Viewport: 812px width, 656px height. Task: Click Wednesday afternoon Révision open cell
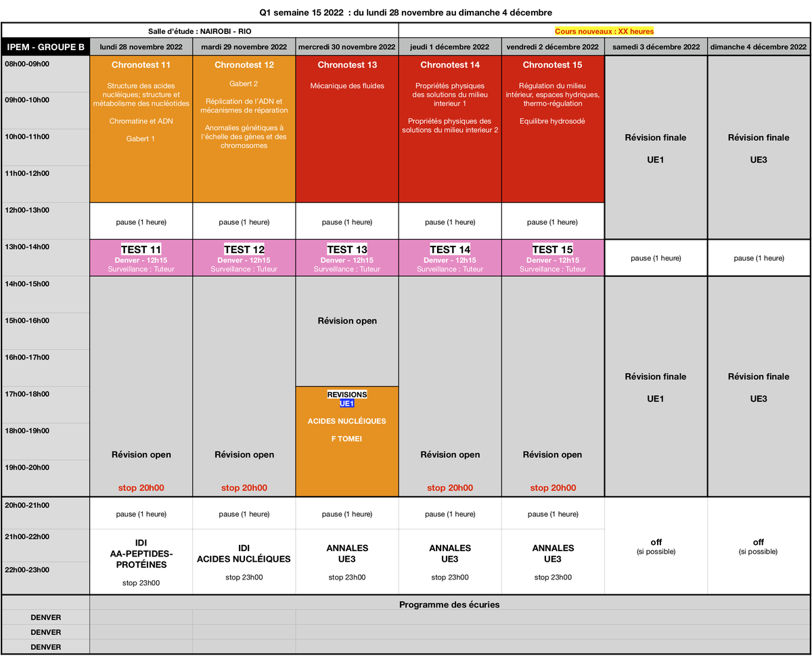tap(347, 331)
